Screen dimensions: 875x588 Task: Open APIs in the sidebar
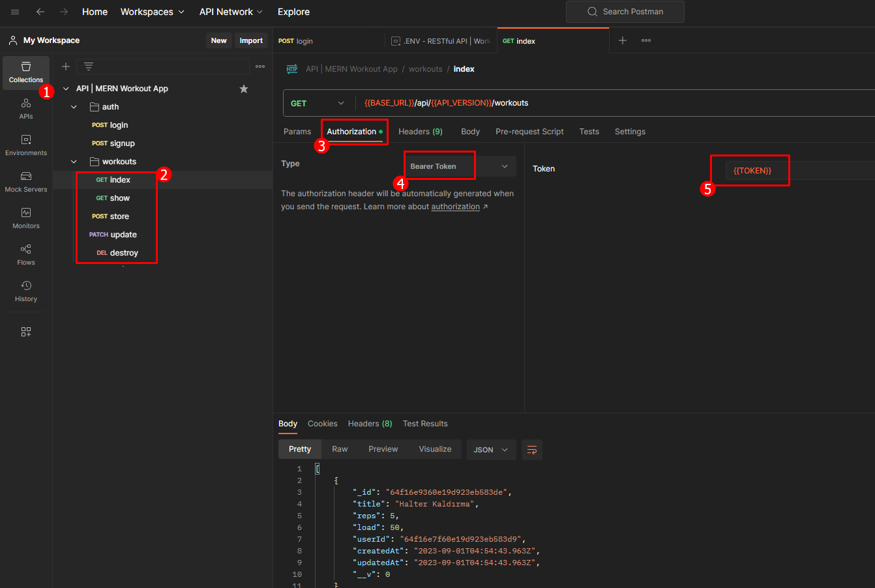(x=26, y=109)
